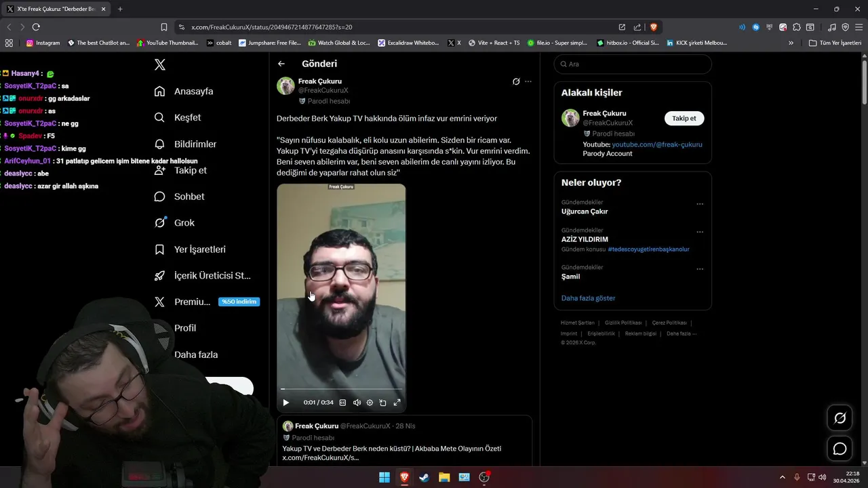Open Grok from sidebar
Image resolution: width=868 pixels, height=488 pixels.
pos(174,222)
